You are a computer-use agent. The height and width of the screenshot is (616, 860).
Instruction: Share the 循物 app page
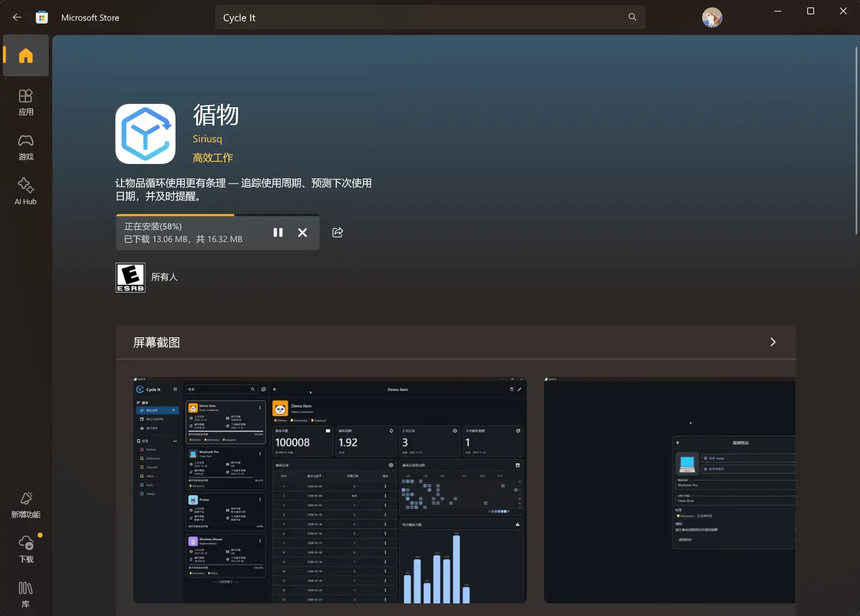coord(338,232)
